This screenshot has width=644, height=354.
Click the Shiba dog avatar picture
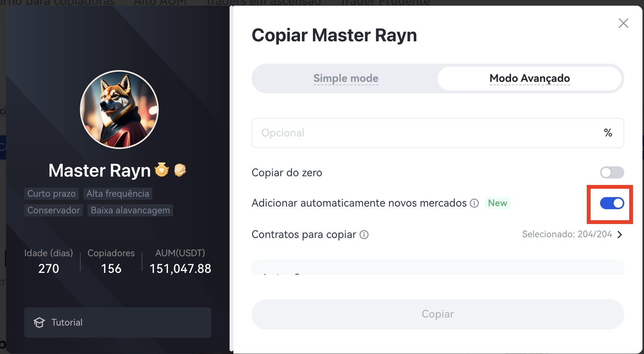pos(119,110)
